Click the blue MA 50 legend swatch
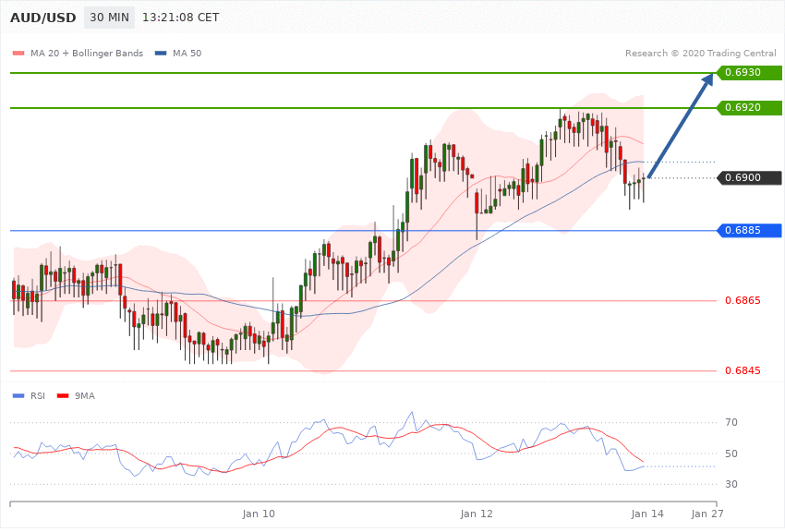Screen dimensions: 785x532 pos(161,53)
